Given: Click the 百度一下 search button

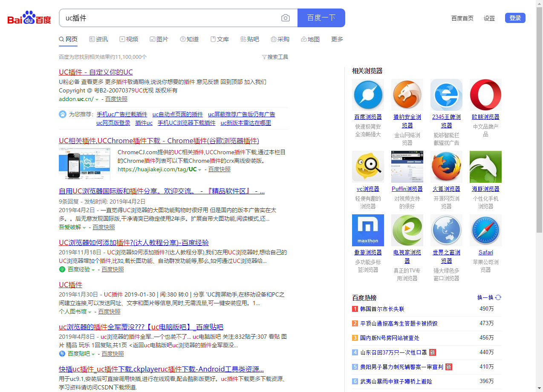Looking at the screenshot, I should [x=321, y=18].
